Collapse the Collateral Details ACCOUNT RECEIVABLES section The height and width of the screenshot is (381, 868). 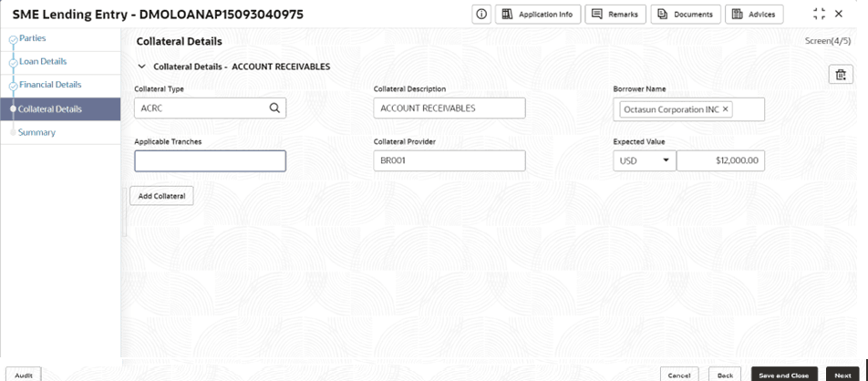(x=141, y=67)
